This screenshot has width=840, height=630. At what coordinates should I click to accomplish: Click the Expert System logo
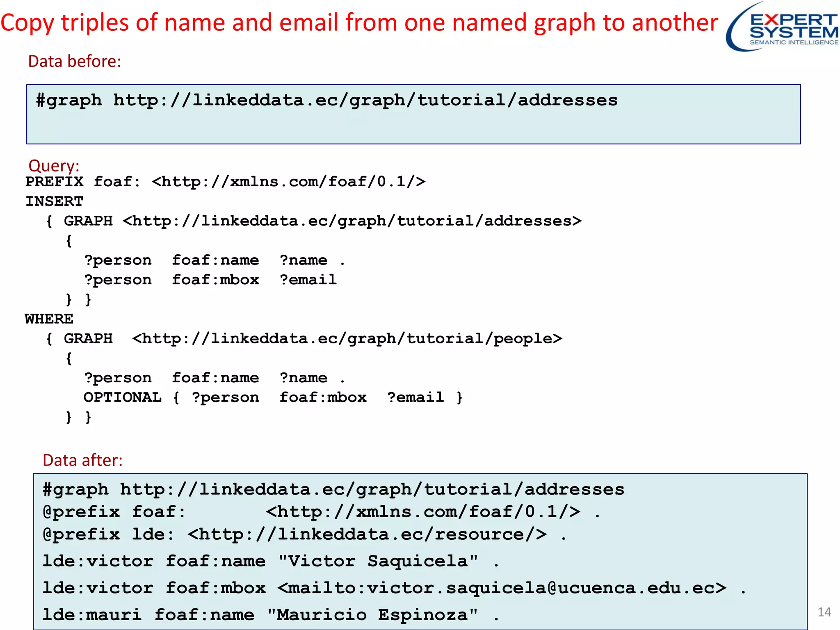click(783, 27)
